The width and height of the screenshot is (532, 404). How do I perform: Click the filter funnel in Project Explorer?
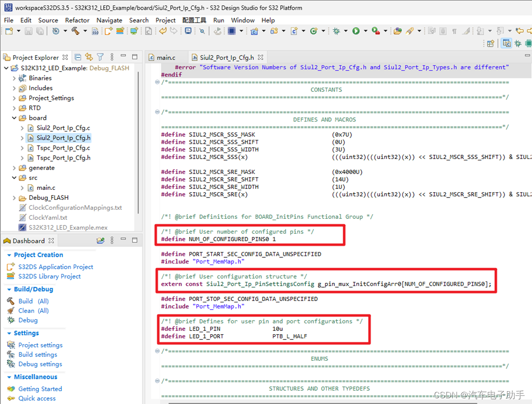pos(101,57)
